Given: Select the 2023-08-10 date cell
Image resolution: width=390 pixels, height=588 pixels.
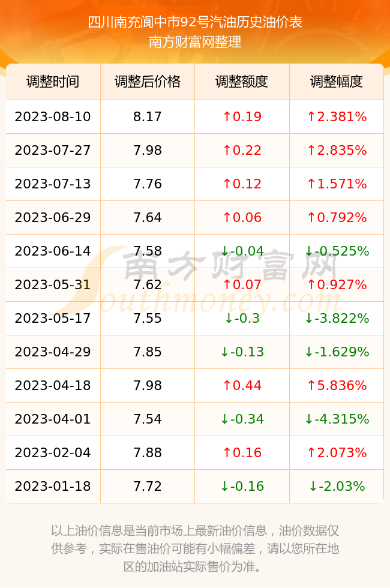Looking at the screenshot, I should point(53,116).
